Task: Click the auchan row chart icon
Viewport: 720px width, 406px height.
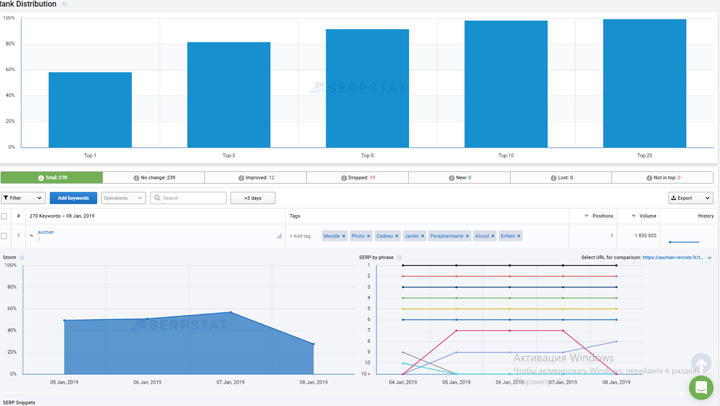Action: coord(279,236)
